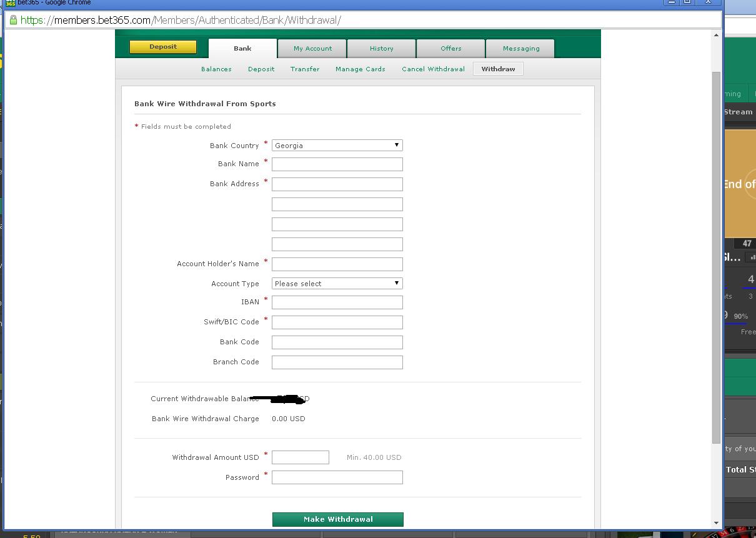Click the Password field

337,477
